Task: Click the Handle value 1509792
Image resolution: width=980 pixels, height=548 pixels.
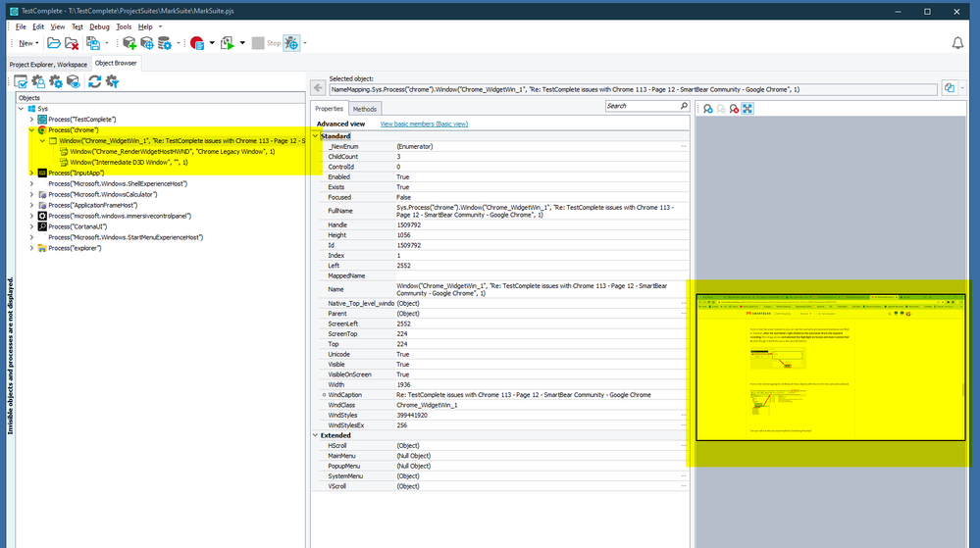Action: coord(408,224)
